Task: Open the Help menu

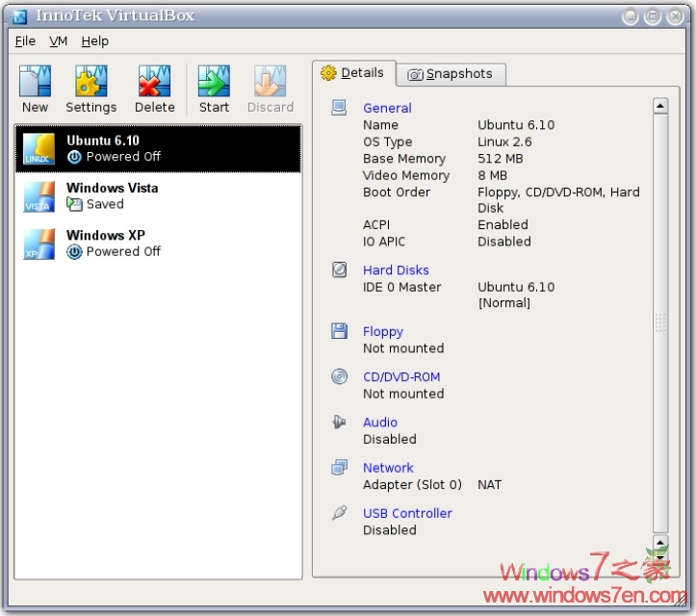Action: point(94,41)
